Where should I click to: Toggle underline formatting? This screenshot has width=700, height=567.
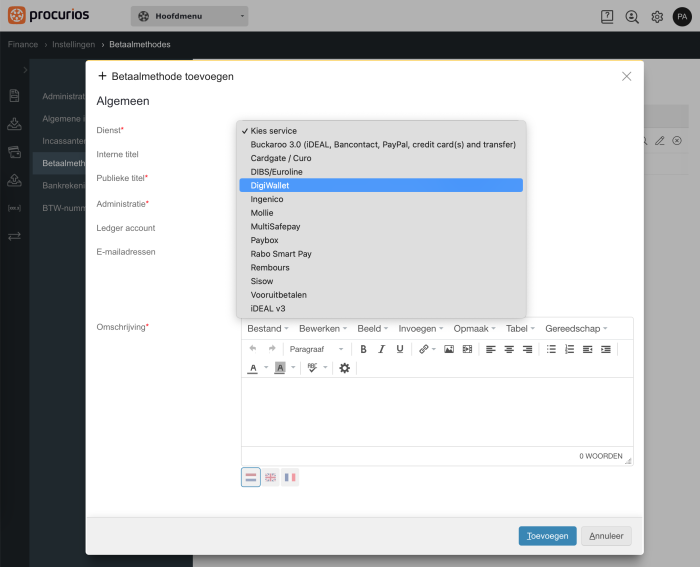tap(400, 349)
